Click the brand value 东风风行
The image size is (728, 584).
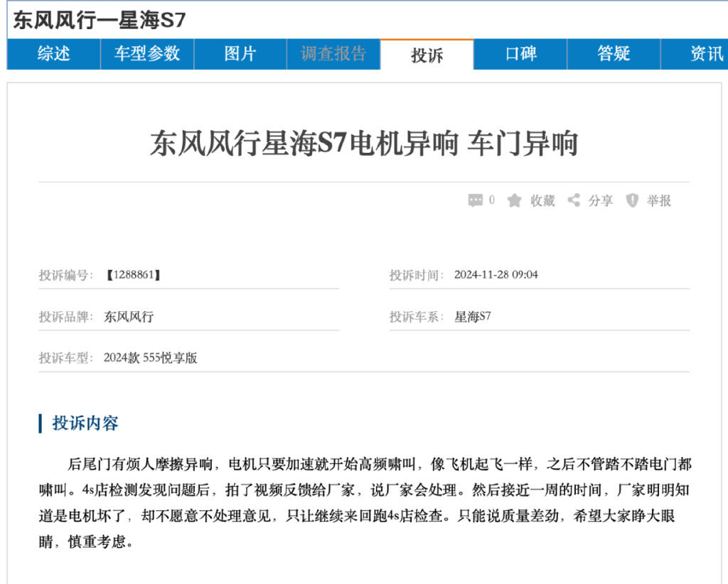click(129, 316)
